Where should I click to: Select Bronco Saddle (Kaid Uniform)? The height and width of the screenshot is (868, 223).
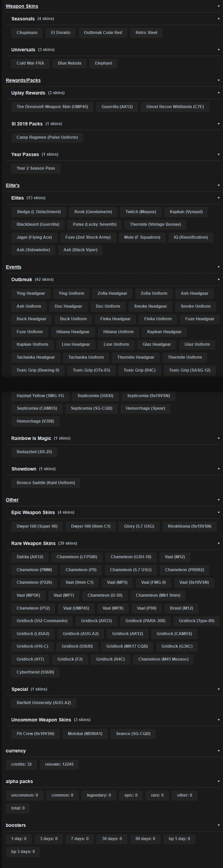(x=46, y=483)
